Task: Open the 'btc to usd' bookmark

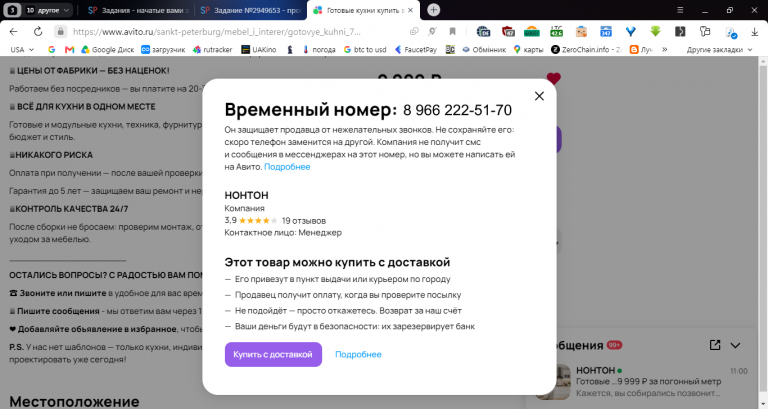Action: [365, 49]
